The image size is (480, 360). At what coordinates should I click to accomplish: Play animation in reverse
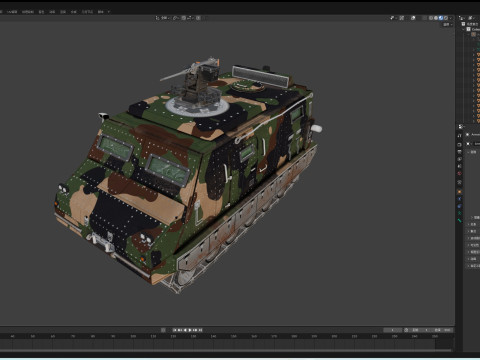pyautogui.click(x=185, y=330)
